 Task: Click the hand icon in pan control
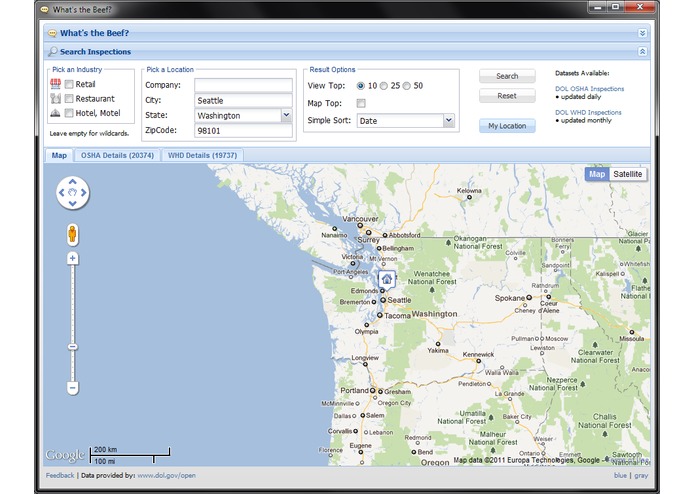pyautogui.click(x=73, y=192)
